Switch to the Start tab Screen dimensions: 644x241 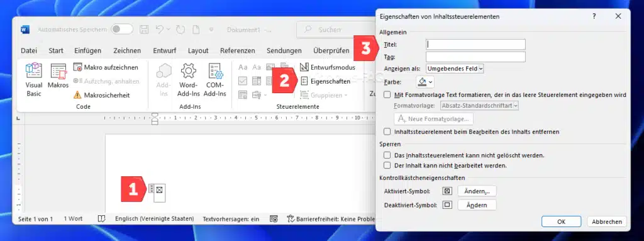[56, 50]
